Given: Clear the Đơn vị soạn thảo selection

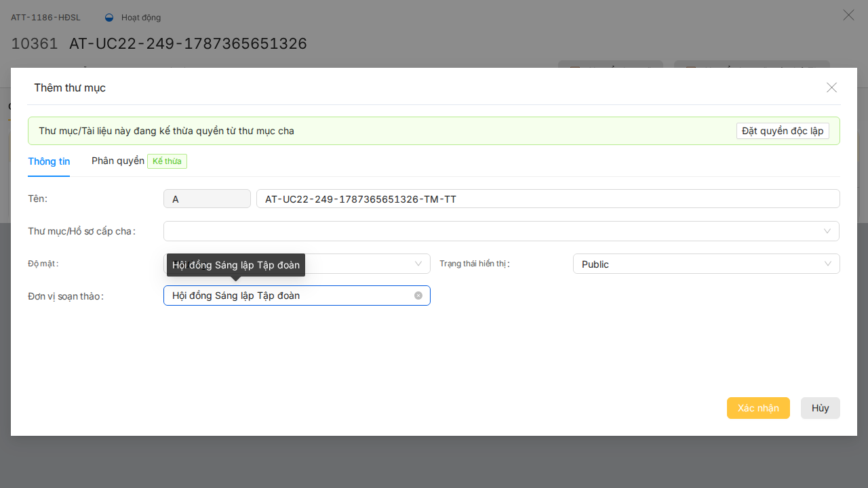Looking at the screenshot, I should coord(418,296).
